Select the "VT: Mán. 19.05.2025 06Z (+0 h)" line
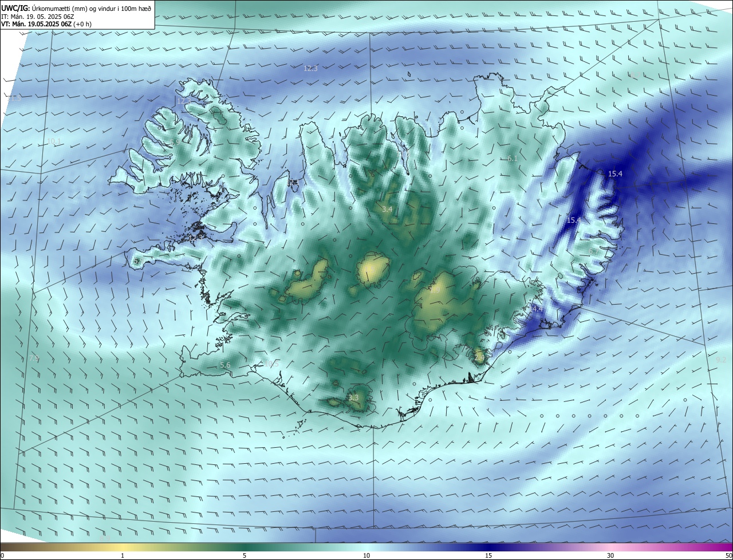 pos(46,24)
